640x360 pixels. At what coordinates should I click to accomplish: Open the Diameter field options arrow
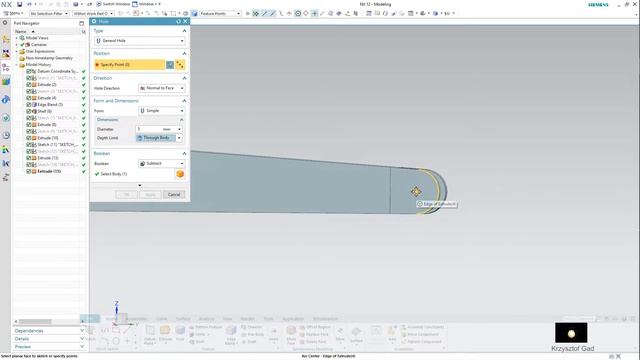[x=179, y=129]
